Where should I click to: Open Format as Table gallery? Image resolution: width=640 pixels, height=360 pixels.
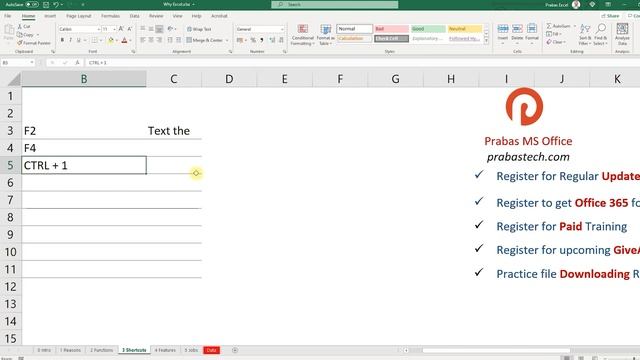[x=326, y=35]
